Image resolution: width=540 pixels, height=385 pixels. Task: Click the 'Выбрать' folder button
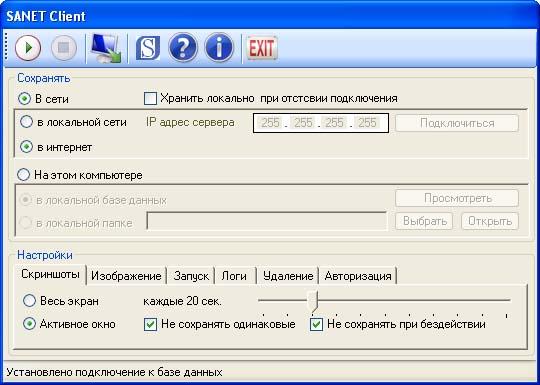click(x=424, y=221)
